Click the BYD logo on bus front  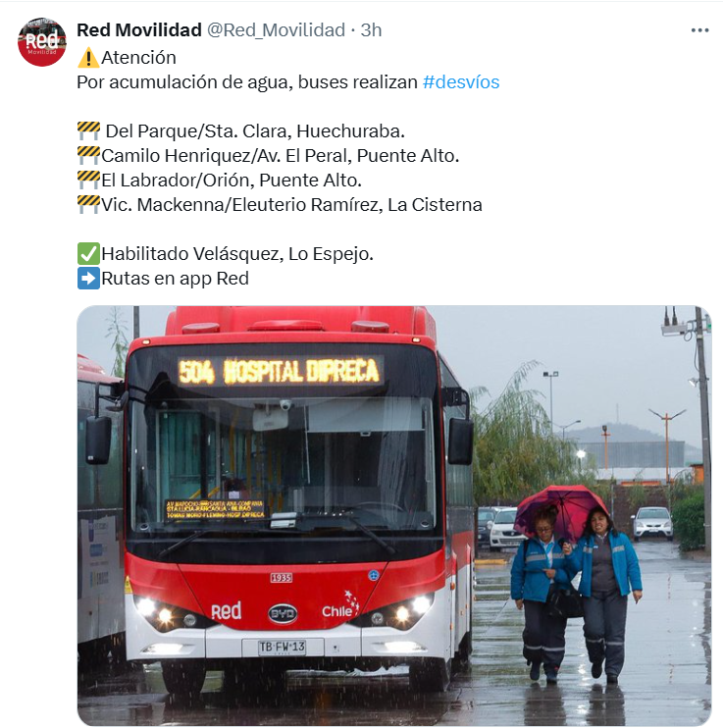pos(283,614)
